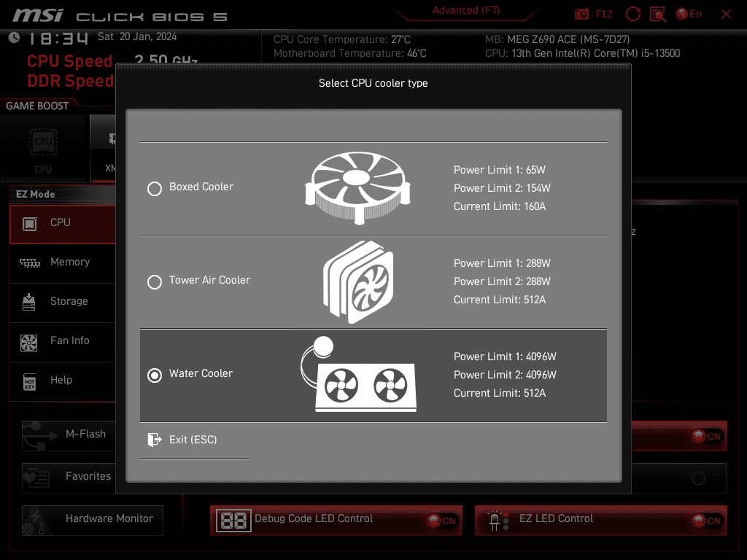Toggle Debug Code LED Control switch

(x=442, y=521)
